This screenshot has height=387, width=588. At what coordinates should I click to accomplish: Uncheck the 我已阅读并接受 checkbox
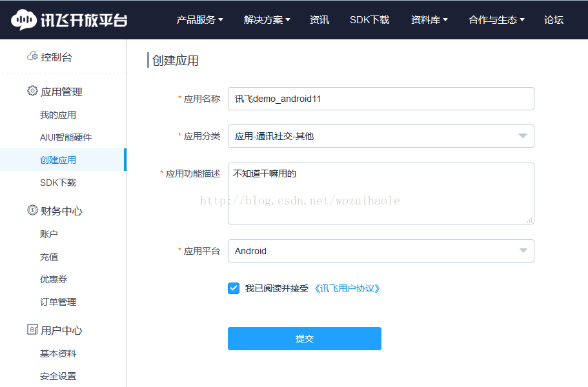(234, 288)
